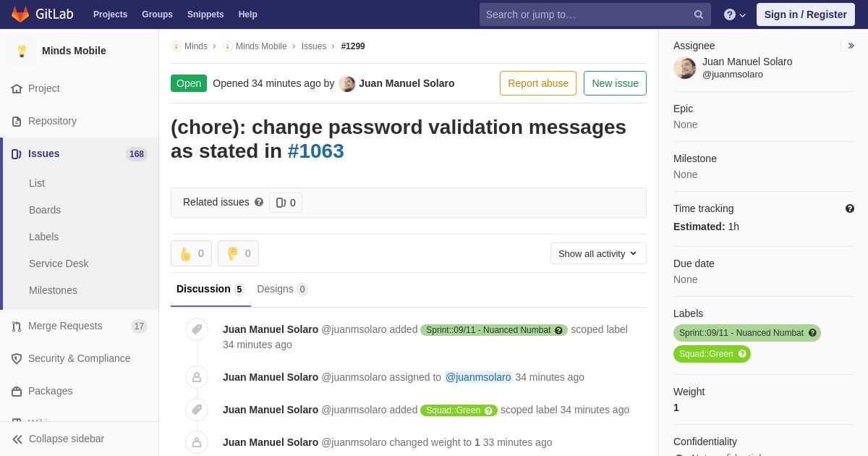This screenshot has height=456, width=868.
Task: Open the Help question-mark menu icon
Action: (730, 14)
